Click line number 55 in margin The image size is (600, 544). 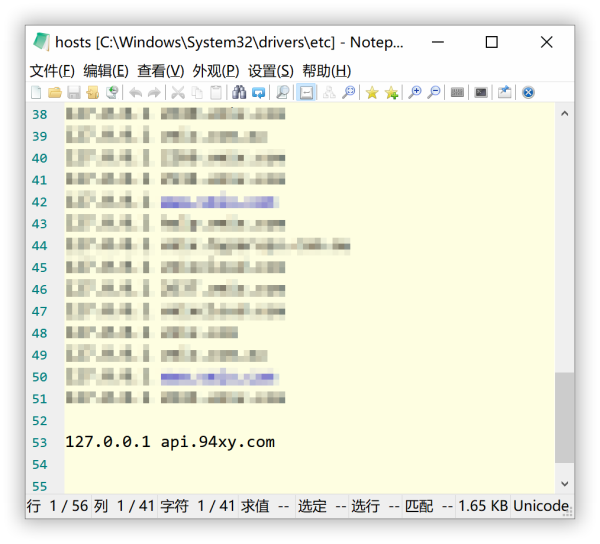pyautogui.click(x=39, y=487)
